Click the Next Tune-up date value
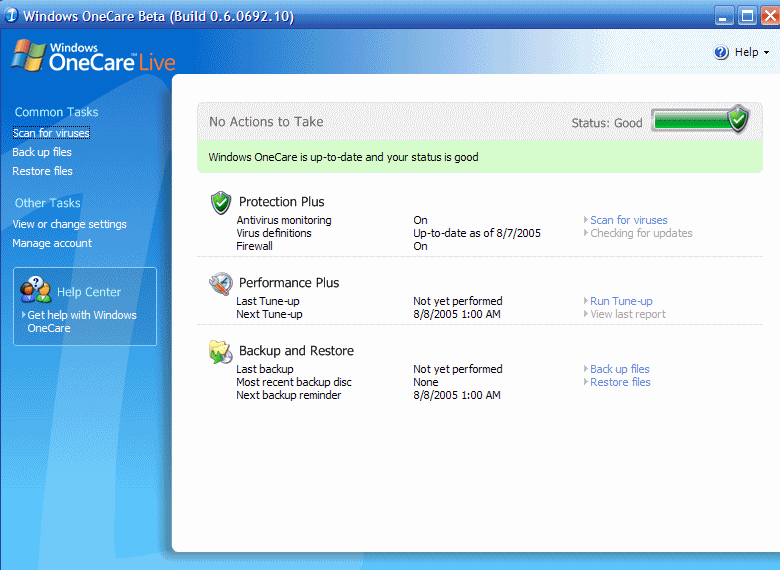 pos(457,314)
